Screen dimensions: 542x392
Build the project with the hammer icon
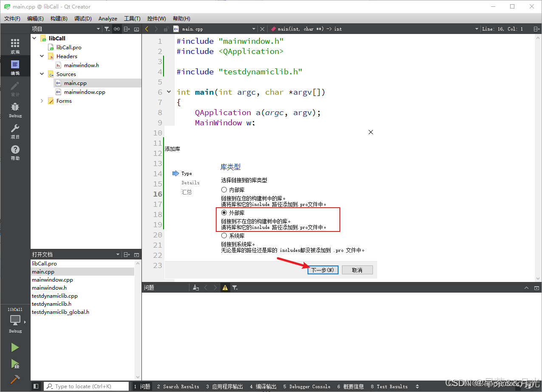[x=15, y=379]
